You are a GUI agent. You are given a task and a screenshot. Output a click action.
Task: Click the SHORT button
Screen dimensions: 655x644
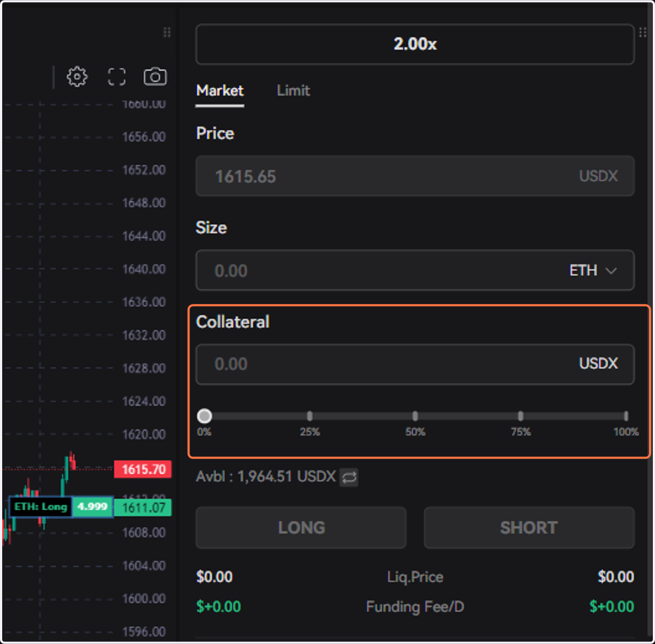click(x=529, y=528)
